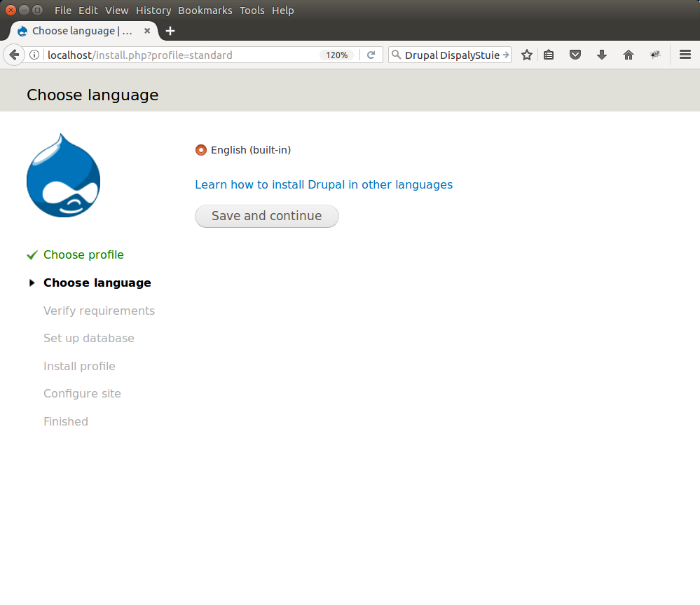
Task: Reload the page with the refresh icon
Action: click(371, 55)
